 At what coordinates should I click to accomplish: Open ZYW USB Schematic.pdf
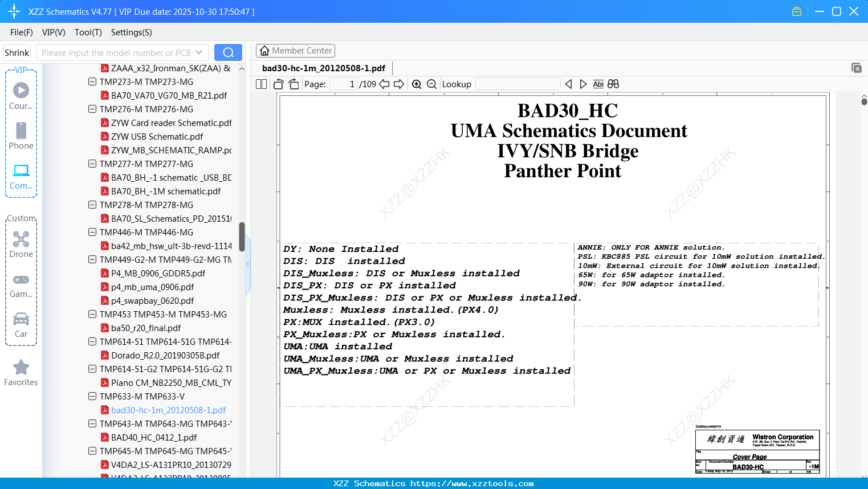[x=157, y=137]
